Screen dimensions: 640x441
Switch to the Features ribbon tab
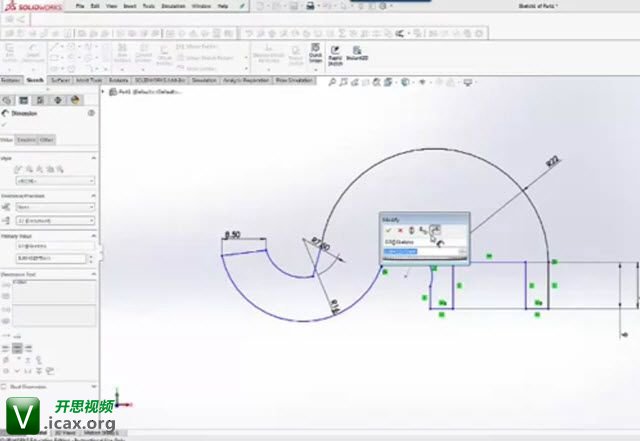[x=11, y=80]
